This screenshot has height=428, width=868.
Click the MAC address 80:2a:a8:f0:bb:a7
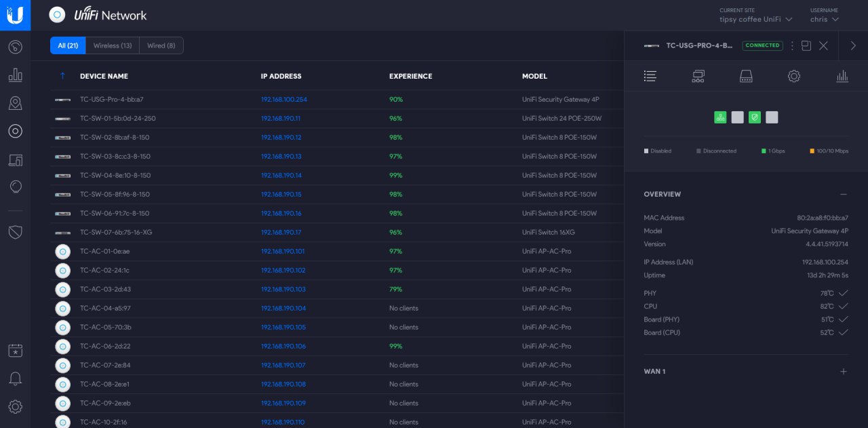point(823,218)
